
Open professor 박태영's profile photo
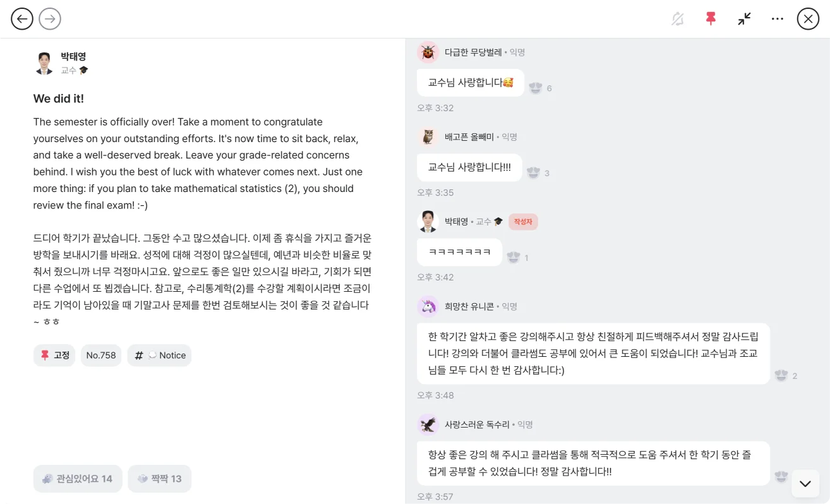[x=44, y=62]
